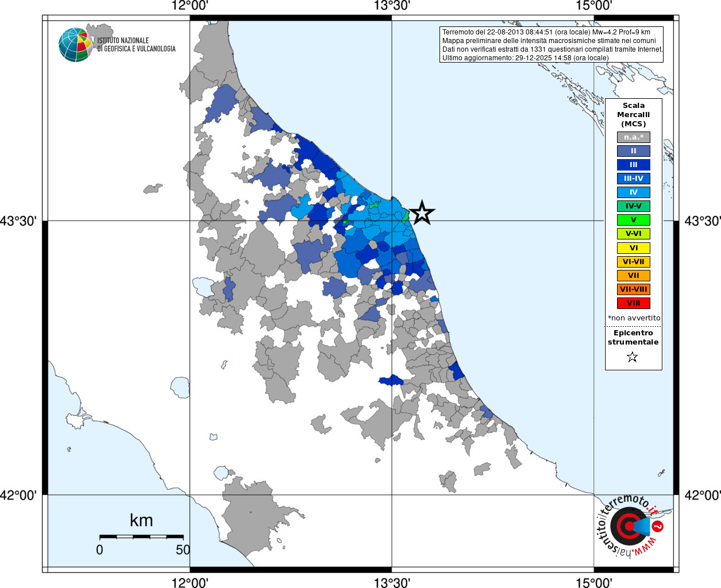
Task: Click the 'Epicentro strumentale' legend label
Action: 633,337
